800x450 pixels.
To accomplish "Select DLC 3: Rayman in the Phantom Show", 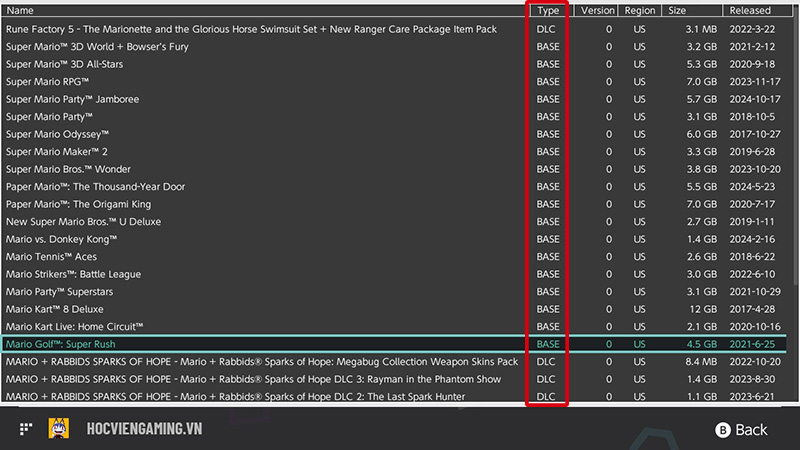I will [x=394, y=379].
